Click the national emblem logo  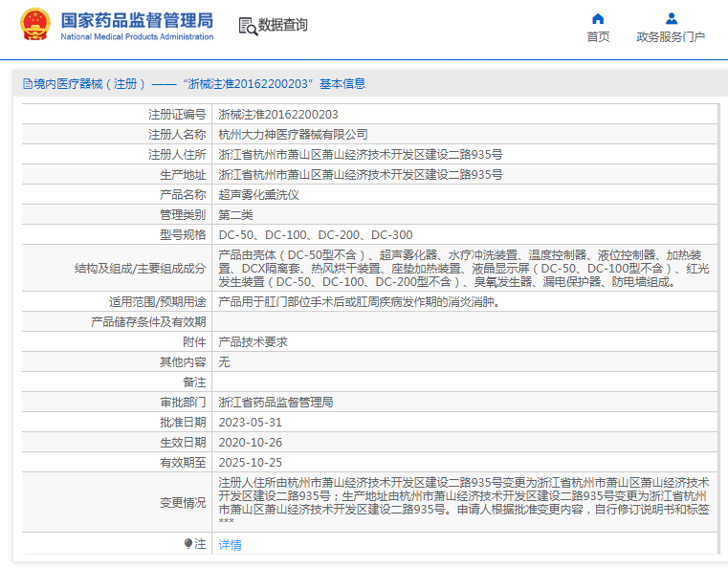35,24
